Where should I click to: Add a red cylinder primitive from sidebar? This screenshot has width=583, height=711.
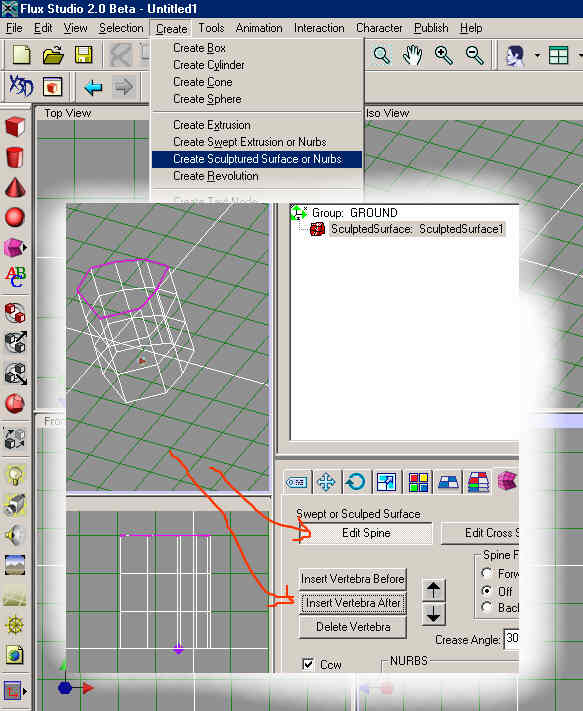click(x=15, y=157)
